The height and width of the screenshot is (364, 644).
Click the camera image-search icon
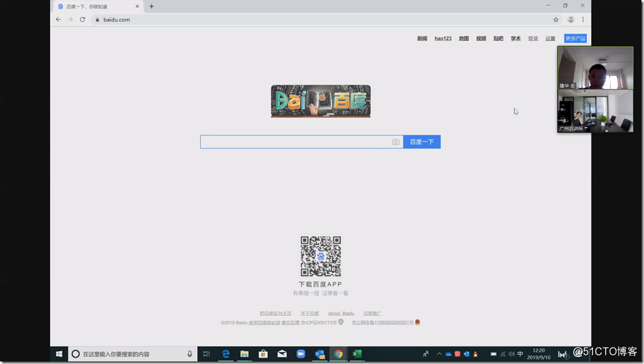pos(396,141)
